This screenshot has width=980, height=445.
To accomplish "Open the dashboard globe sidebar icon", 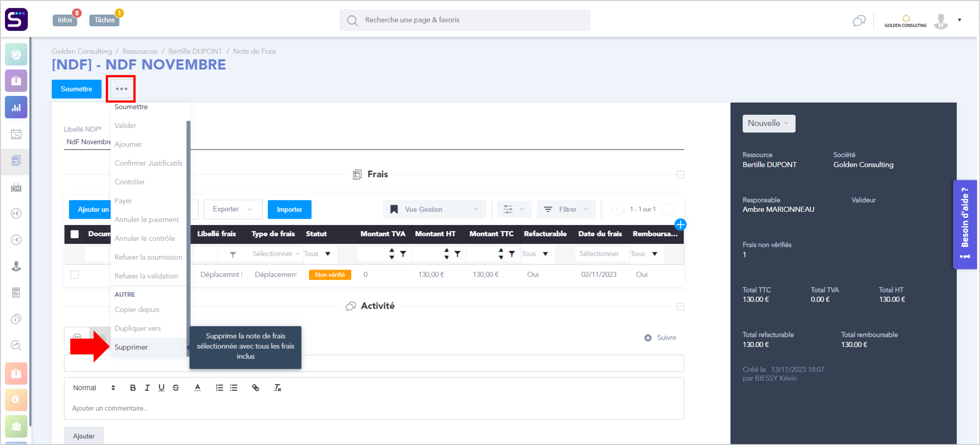I will point(16,54).
